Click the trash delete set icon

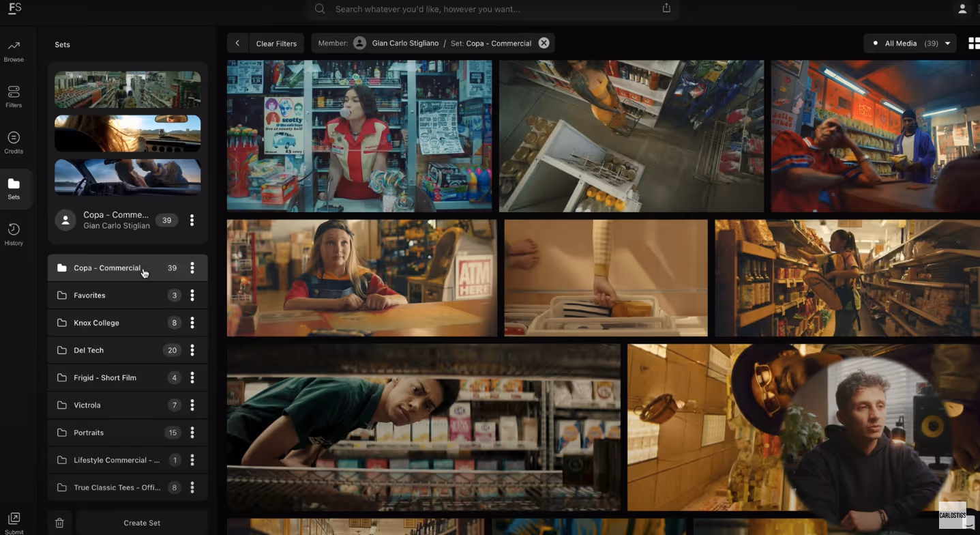tap(59, 523)
